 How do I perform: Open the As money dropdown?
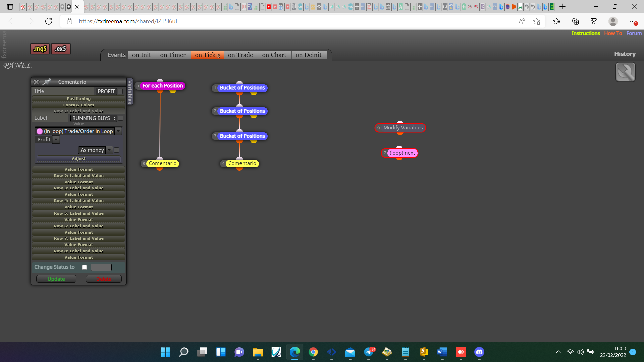pos(109,150)
